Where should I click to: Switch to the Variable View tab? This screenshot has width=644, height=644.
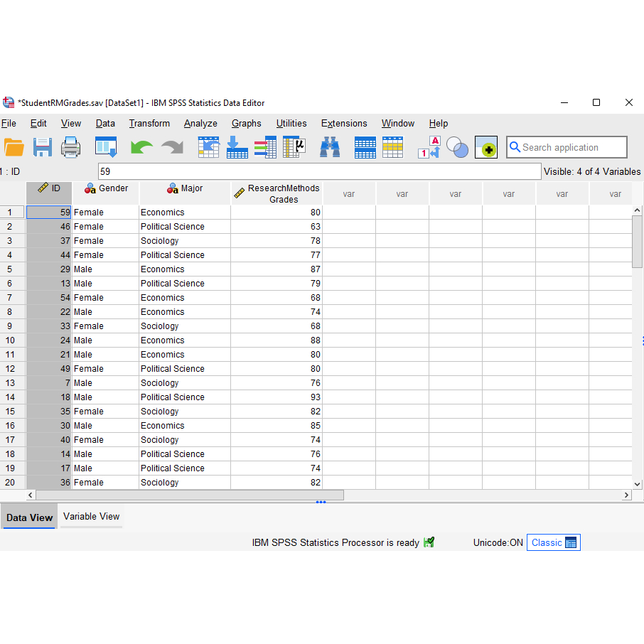(x=91, y=517)
